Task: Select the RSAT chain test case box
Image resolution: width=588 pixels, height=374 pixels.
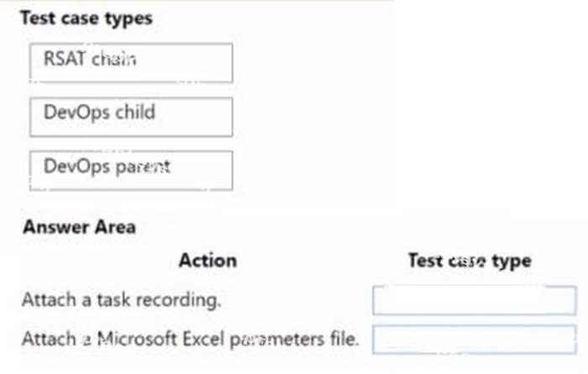Action: point(131,63)
